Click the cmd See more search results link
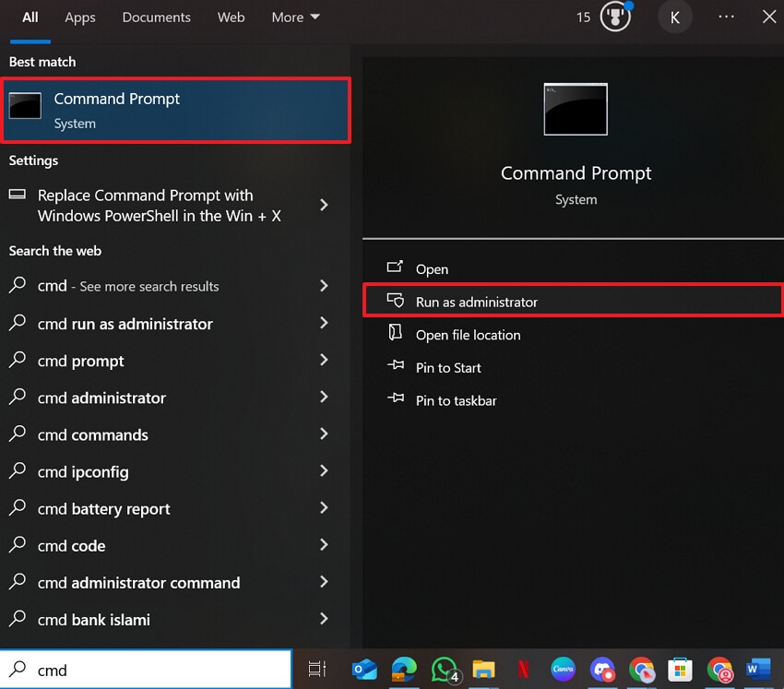784x689 pixels. click(x=129, y=286)
